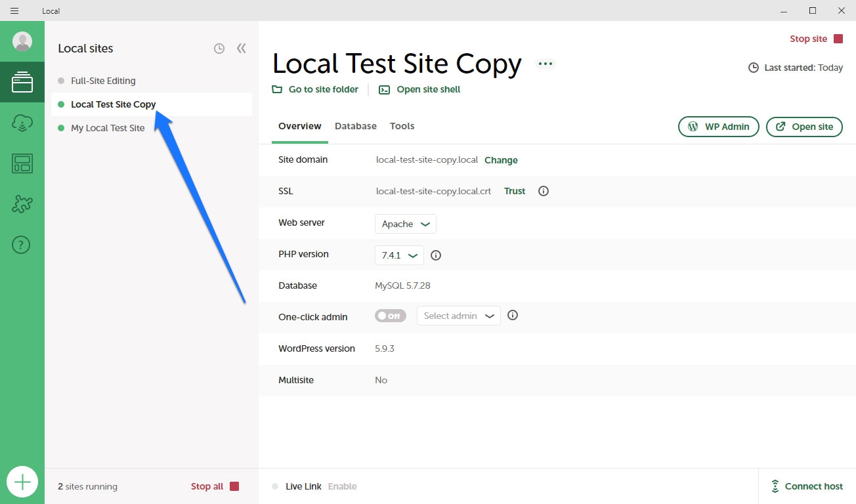Select My Local Test Site

click(x=152, y=128)
